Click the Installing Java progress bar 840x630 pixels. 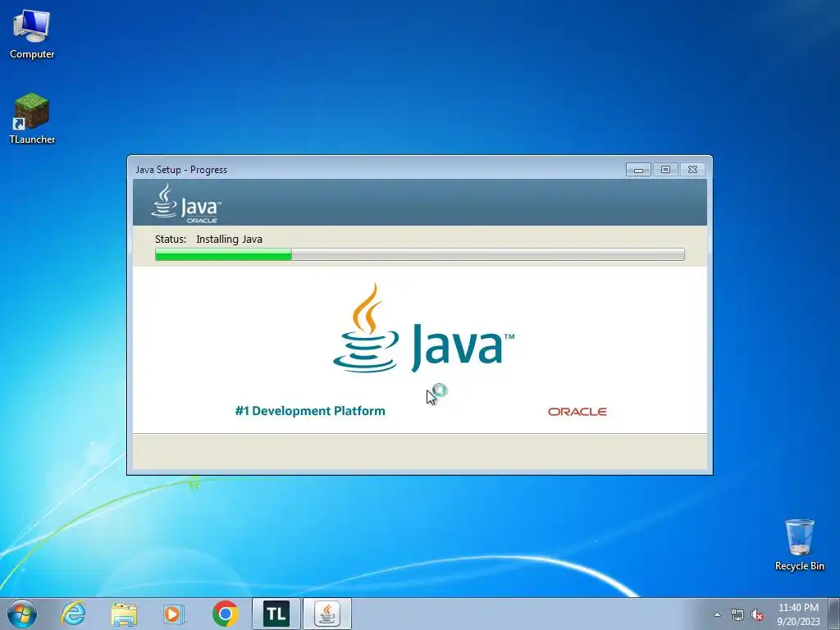pos(419,254)
